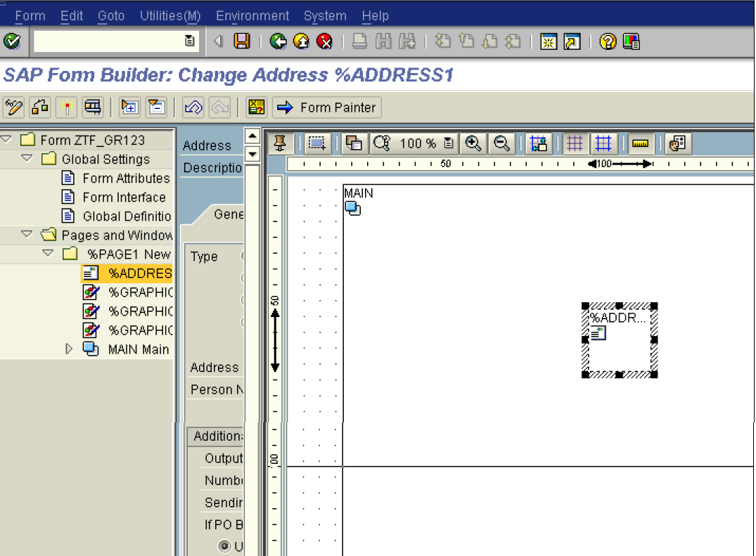Image resolution: width=756 pixels, height=556 pixels.
Task: Select the %ADDR window on the canvas
Action: [620, 340]
